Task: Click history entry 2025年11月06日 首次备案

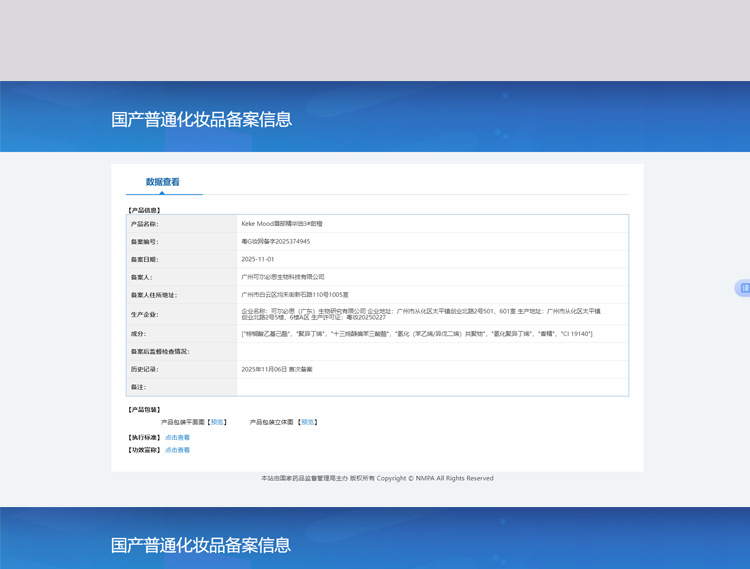Action: (x=277, y=369)
